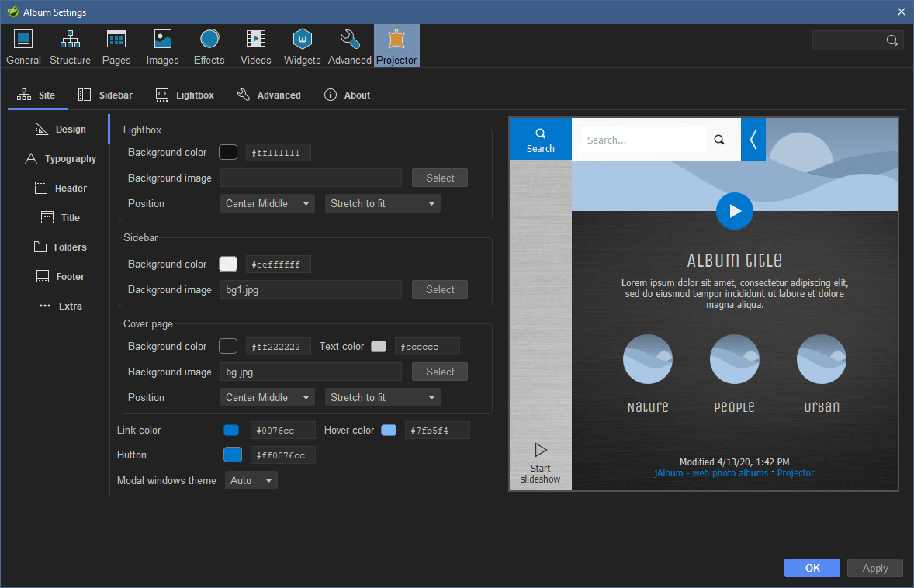Switch to the Sidebar tab

coord(105,95)
